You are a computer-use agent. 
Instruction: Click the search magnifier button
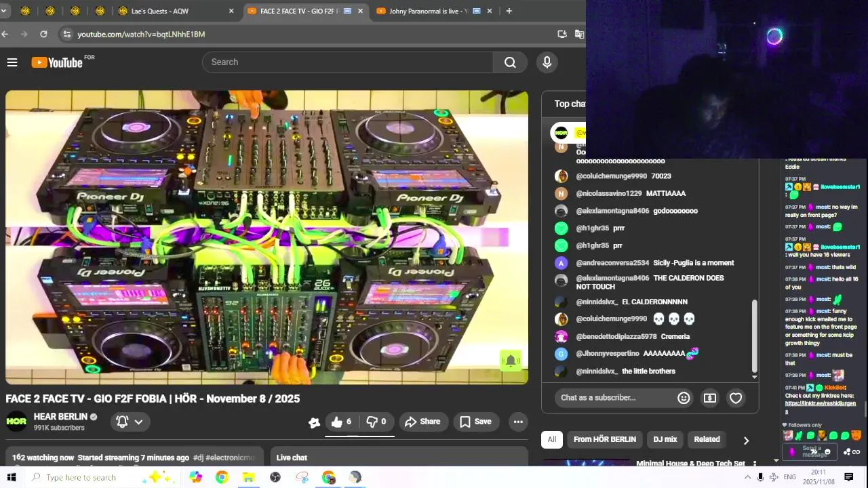[510, 62]
